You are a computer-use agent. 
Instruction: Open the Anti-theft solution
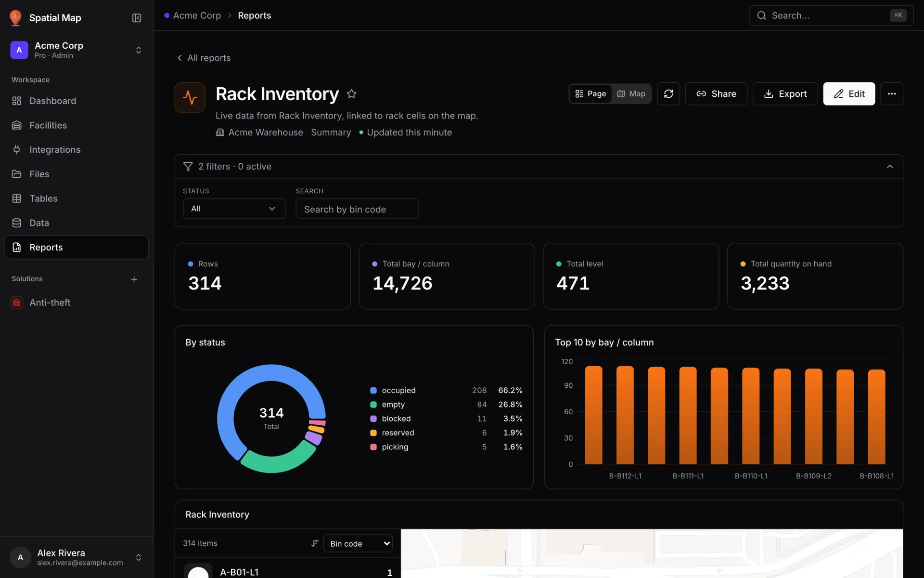(x=77, y=302)
